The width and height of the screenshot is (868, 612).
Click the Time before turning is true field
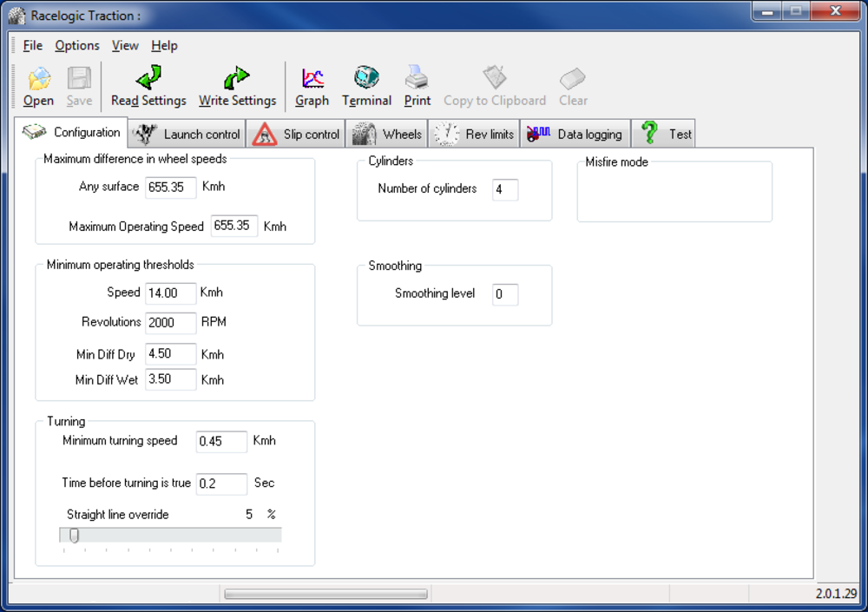click(221, 484)
